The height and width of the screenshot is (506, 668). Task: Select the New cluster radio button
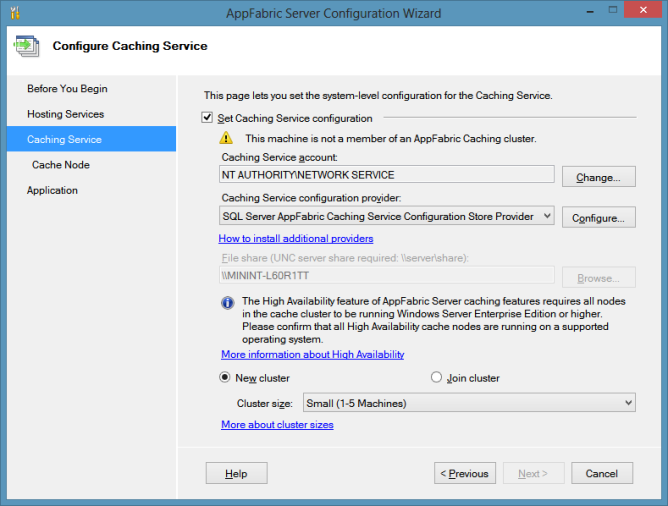(225, 378)
